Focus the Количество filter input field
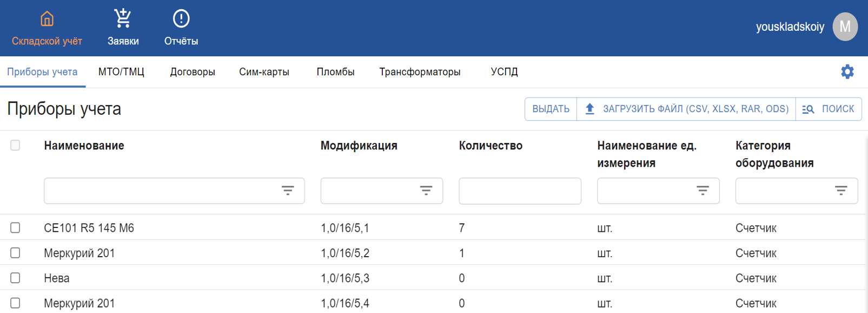This screenshot has height=313, width=868. tap(520, 191)
